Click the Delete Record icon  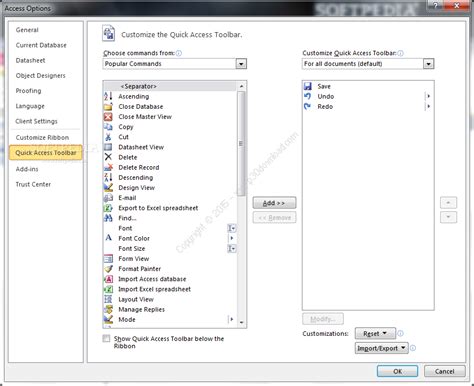108,167
